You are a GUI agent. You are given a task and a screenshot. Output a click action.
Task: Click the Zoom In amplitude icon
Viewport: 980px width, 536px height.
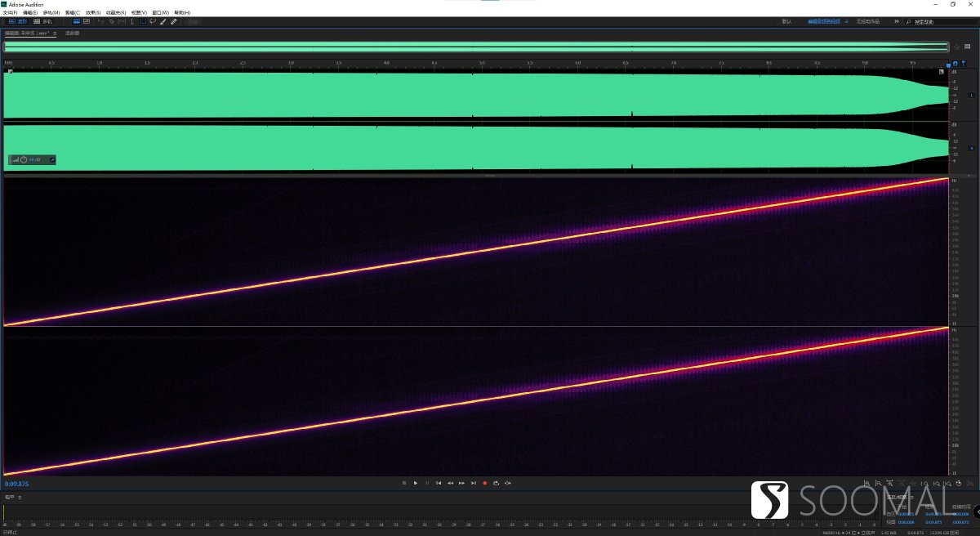[x=866, y=484]
